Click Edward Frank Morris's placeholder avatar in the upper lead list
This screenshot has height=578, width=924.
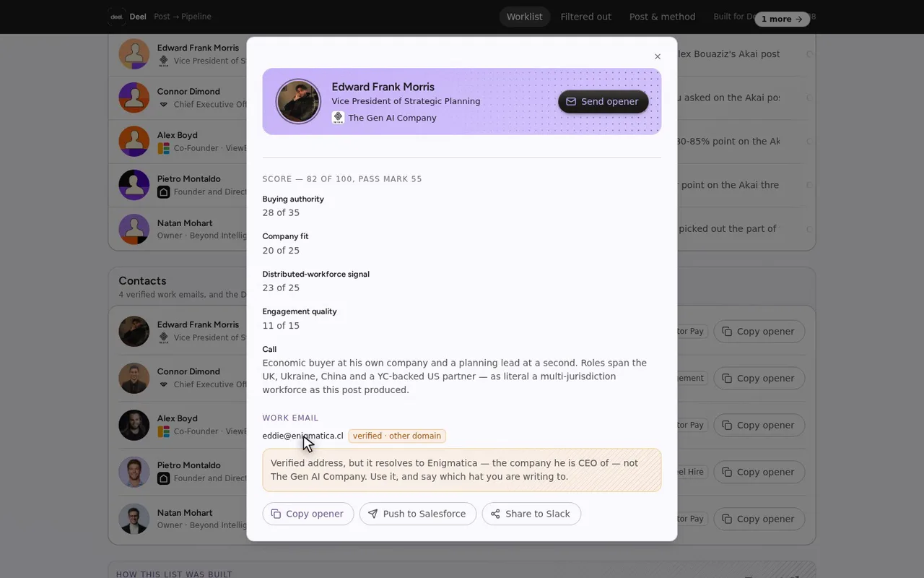[134, 54]
